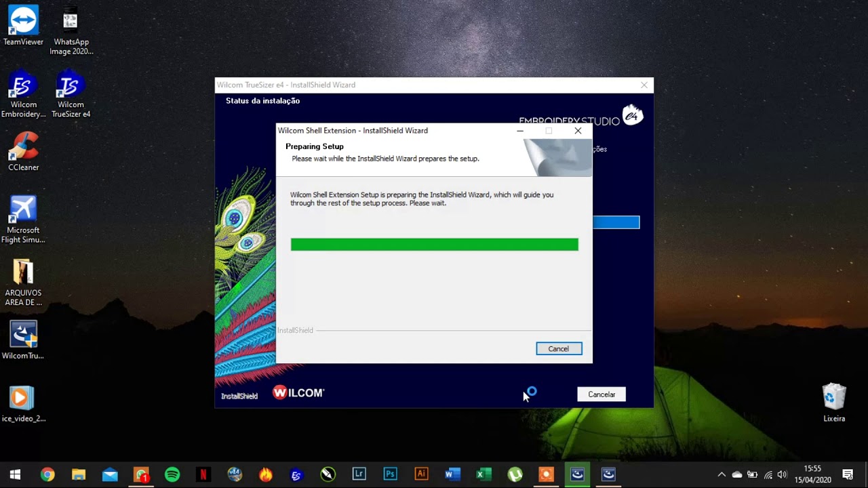Select the WilcomTru installer desktop icon
This screenshot has width=868, height=488.
point(23,340)
